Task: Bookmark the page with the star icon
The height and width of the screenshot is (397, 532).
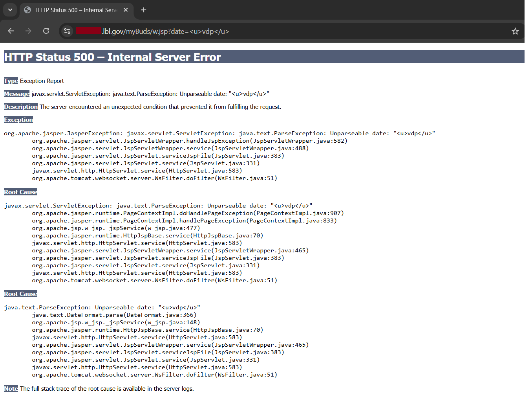Action: pyautogui.click(x=515, y=31)
